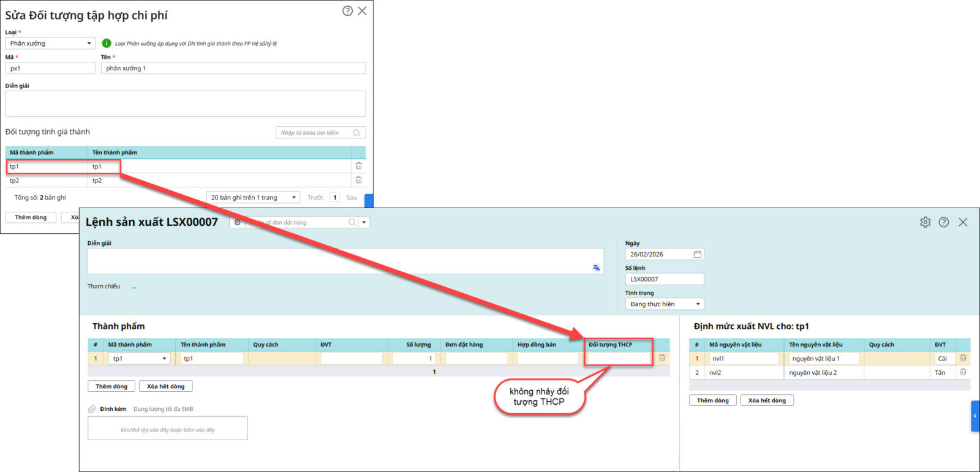The height and width of the screenshot is (472, 980).
Task: Click the Đính kèm paperclip icon
Action: click(x=92, y=409)
